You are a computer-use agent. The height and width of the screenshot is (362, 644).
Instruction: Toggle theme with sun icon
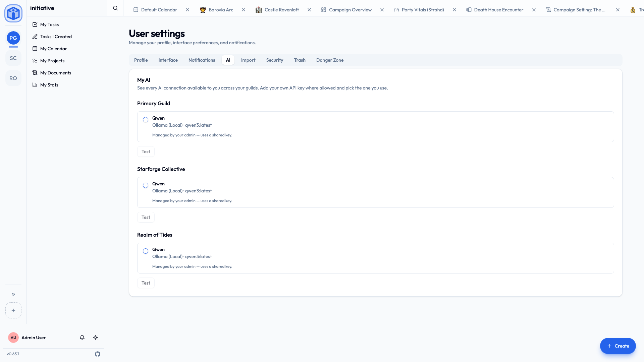click(96, 338)
